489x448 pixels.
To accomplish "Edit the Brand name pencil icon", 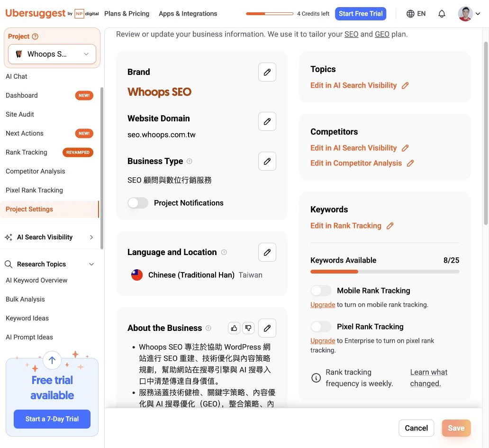I will click(267, 72).
